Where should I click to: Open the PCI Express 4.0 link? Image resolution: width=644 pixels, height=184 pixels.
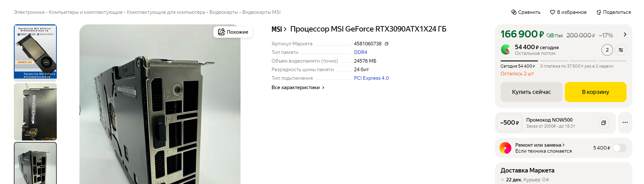(x=371, y=78)
